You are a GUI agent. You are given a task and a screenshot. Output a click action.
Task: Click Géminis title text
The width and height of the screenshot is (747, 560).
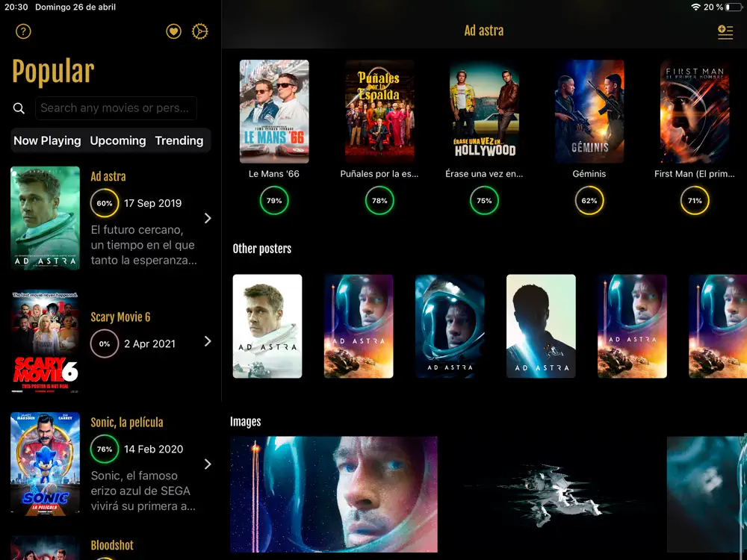tap(589, 174)
